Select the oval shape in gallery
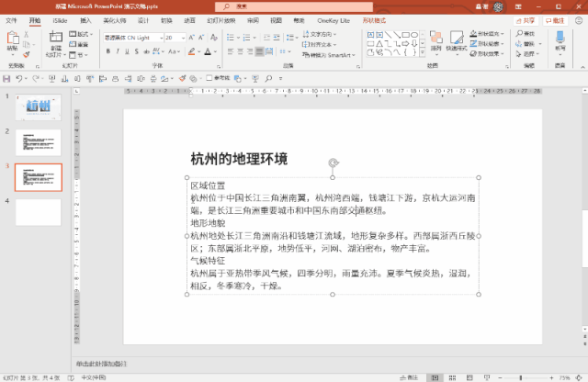Image resolution: width=588 pixels, height=382 pixels. tap(414, 35)
